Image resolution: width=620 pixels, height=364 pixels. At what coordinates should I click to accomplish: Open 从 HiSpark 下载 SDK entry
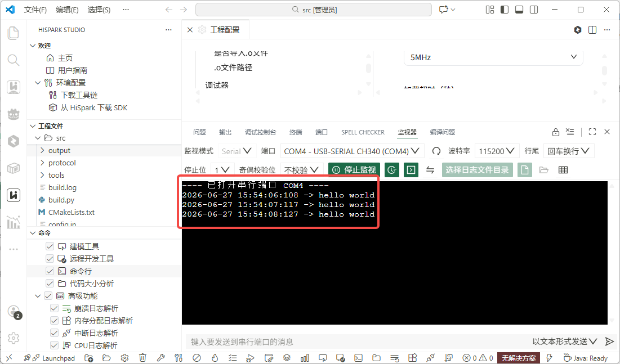click(x=93, y=107)
